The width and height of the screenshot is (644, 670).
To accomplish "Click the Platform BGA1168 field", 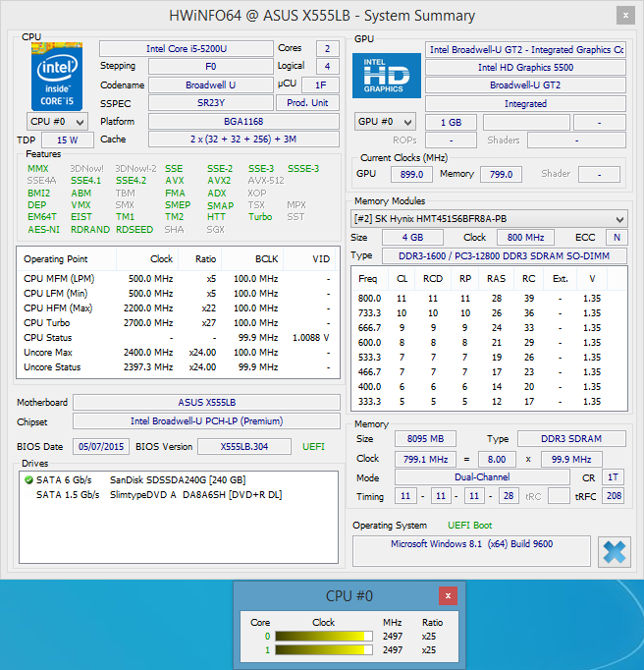I will coord(243,122).
